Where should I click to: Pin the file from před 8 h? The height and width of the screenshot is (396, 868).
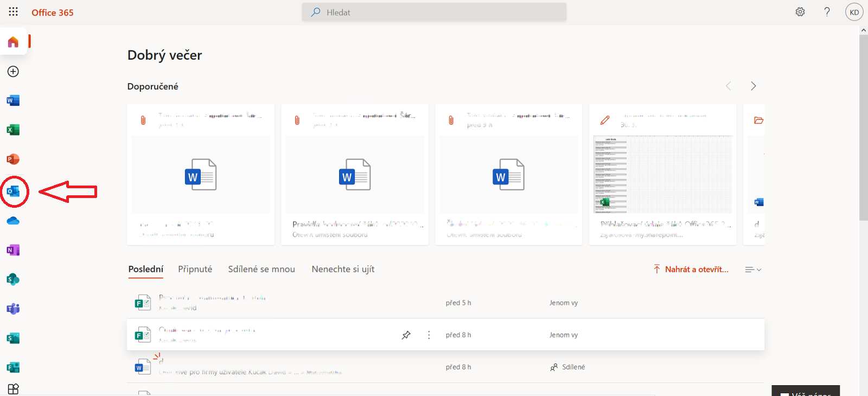(x=406, y=335)
